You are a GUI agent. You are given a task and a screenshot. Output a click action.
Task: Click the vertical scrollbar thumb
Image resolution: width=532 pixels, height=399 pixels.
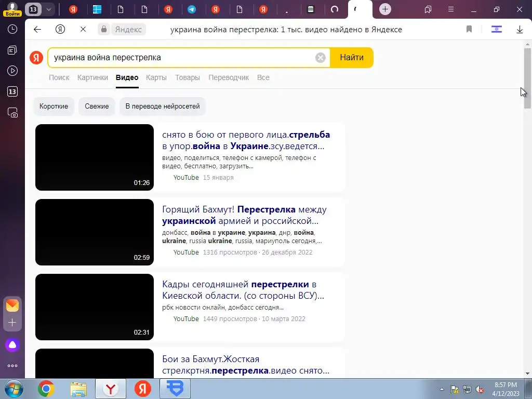528,78
